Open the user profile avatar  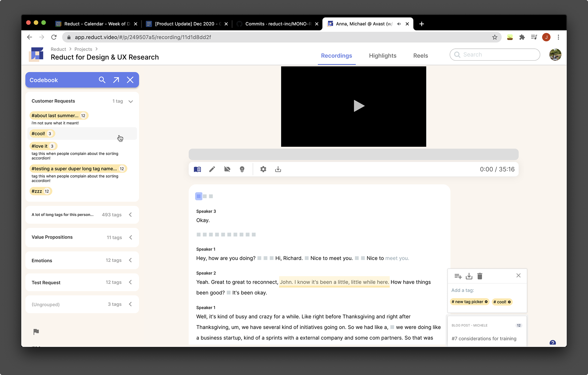click(555, 55)
